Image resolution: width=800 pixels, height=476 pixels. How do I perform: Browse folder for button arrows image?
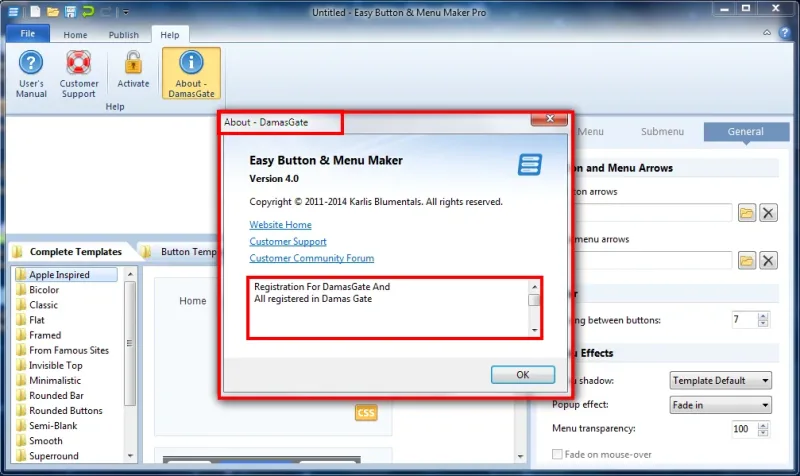click(746, 213)
